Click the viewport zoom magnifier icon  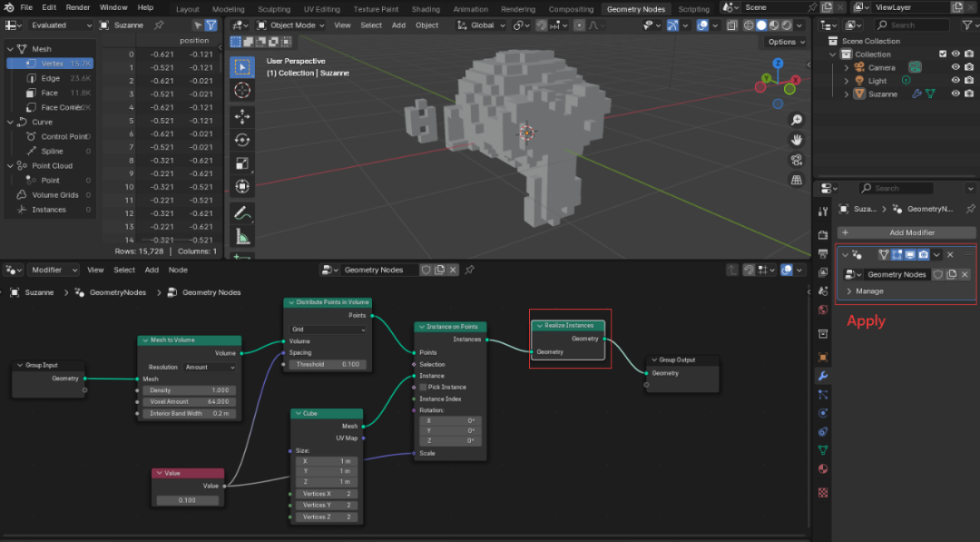tap(797, 120)
